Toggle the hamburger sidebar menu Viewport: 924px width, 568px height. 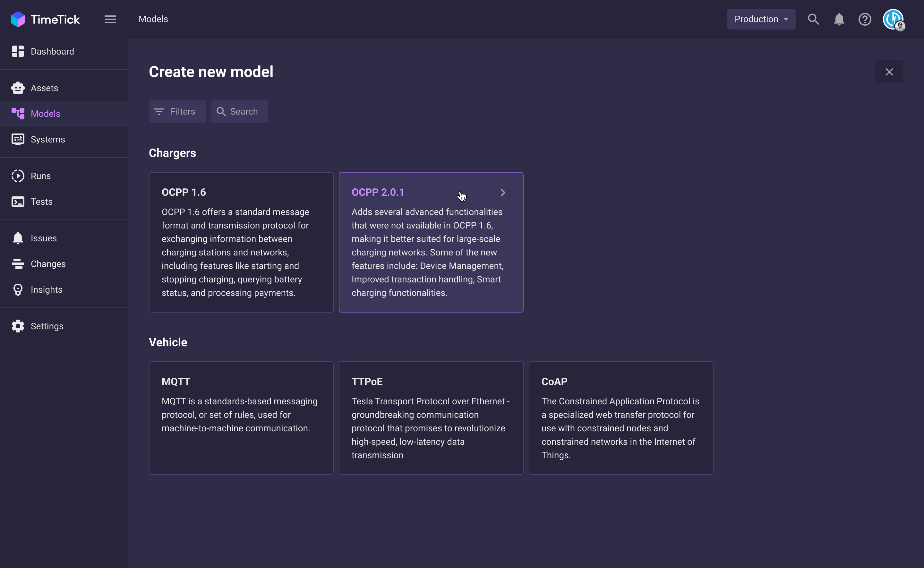[110, 19]
